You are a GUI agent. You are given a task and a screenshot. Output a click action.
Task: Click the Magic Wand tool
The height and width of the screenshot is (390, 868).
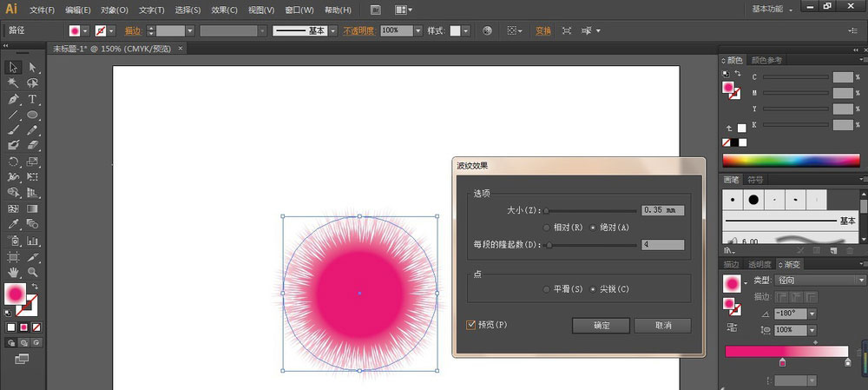click(14, 83)
